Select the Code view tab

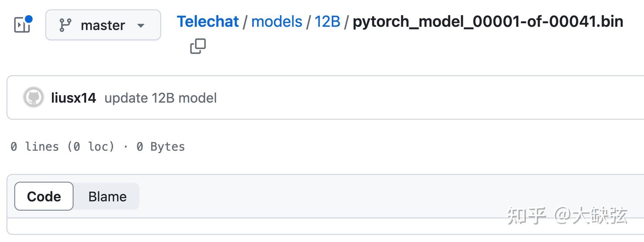[44, 196]
